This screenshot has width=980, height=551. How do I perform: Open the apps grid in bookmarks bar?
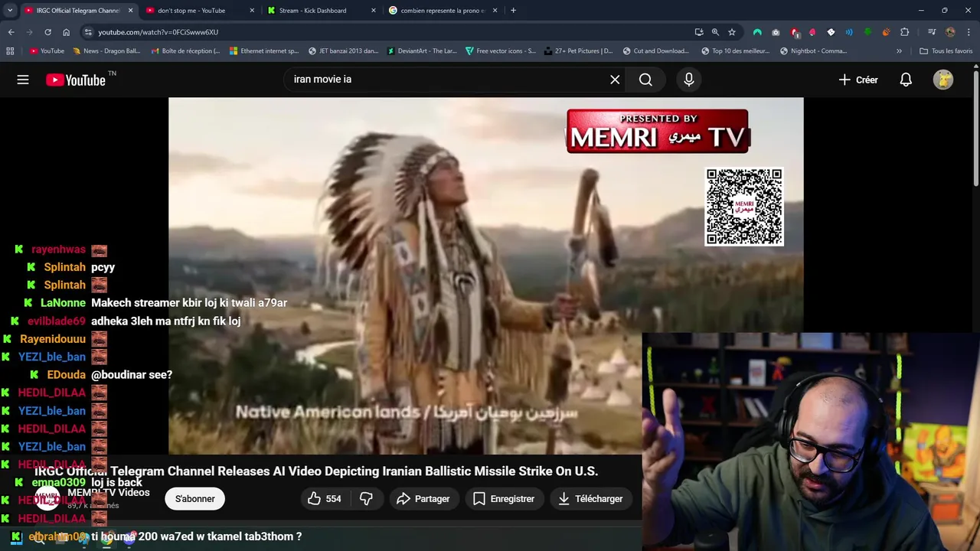10,51
